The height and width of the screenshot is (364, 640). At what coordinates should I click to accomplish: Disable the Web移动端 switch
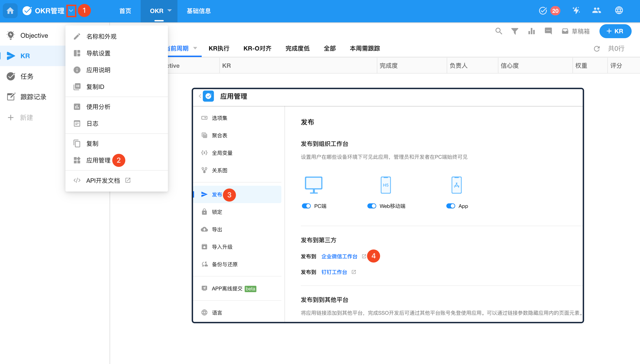pyautogui.click(x=372, y=206)
